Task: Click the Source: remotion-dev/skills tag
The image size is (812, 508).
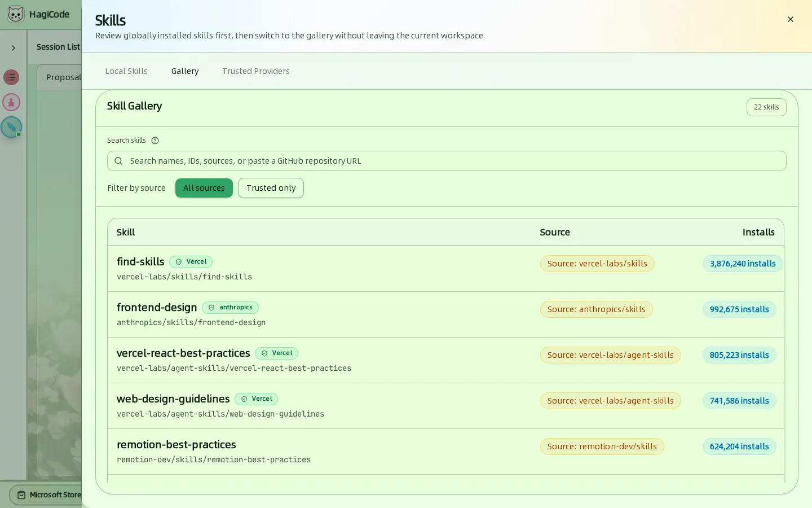Action: [x=602, y=446]
